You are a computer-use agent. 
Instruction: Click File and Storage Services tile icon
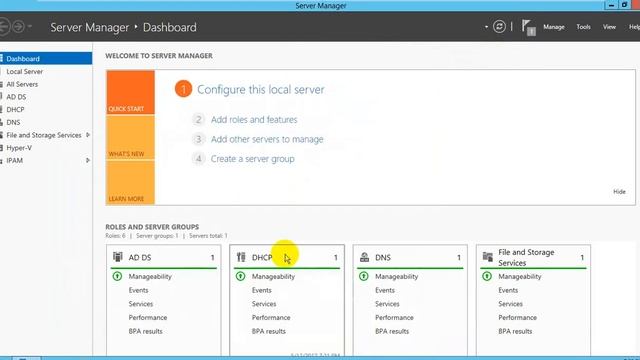point(488,257)
